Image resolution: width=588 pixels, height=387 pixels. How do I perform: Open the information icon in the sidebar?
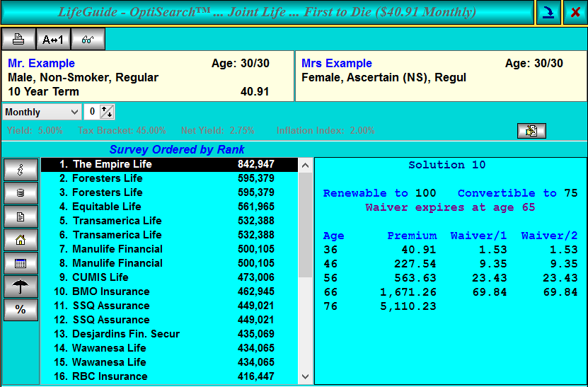click(21, 170)
